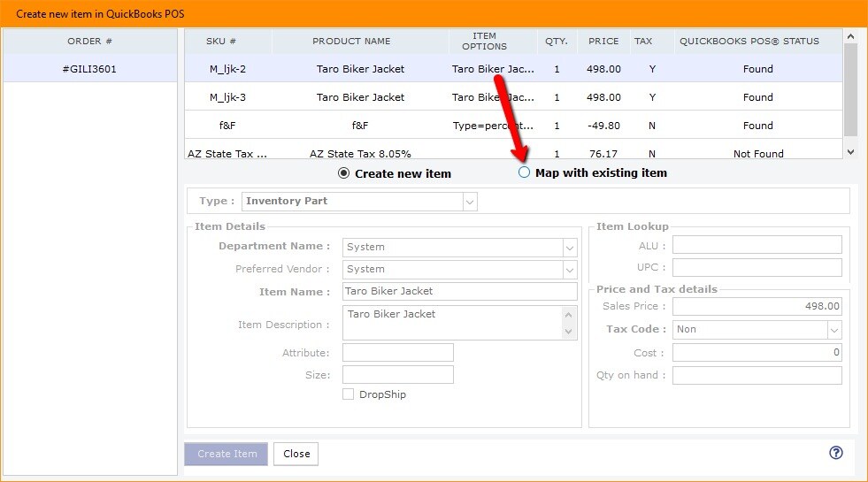Expand the Department Name dropdown
The image size is (868, 482).
[570, 248]
